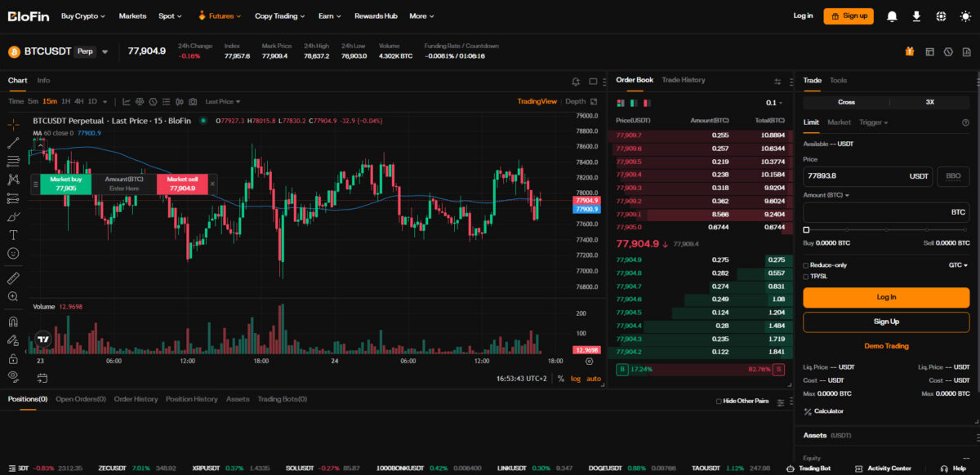This screenshot has height=475, width=980.
Task: Select the ruler measure tool
Action: point(13,278)
